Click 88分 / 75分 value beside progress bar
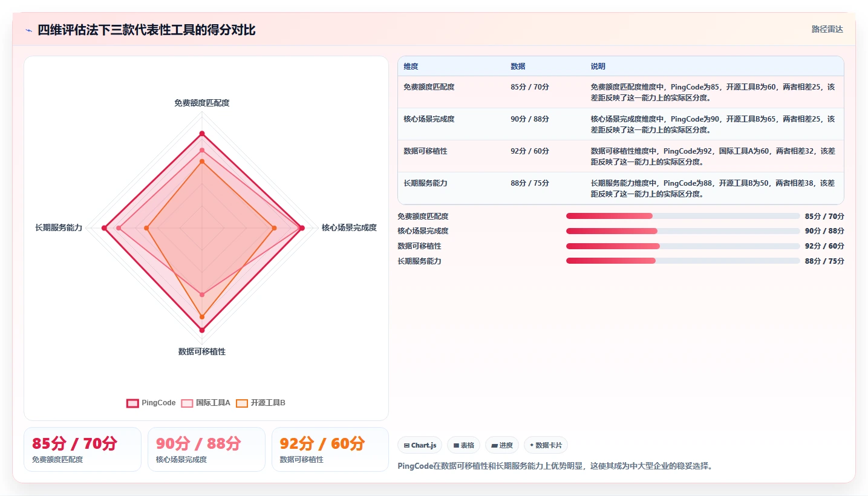868x496 pixels. [x=824, y=261]
